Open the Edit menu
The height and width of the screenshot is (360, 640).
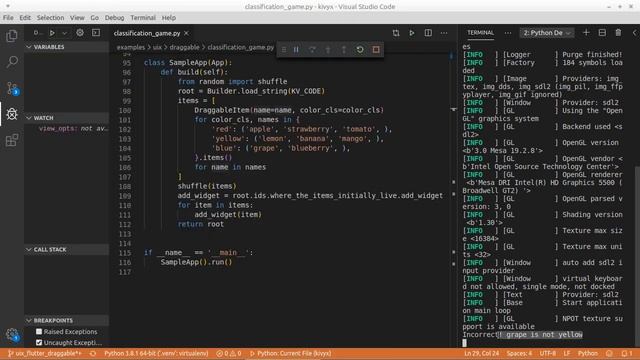coord(25,18)
